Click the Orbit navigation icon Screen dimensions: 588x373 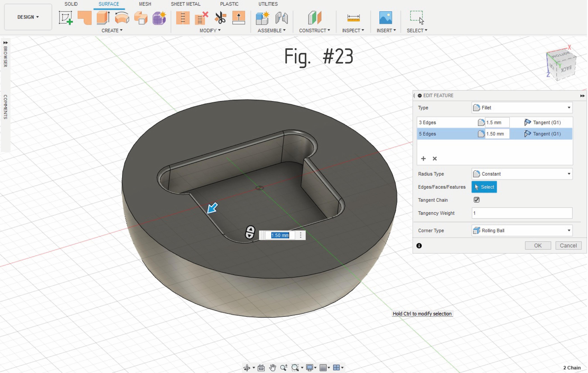tap(247, 367)
